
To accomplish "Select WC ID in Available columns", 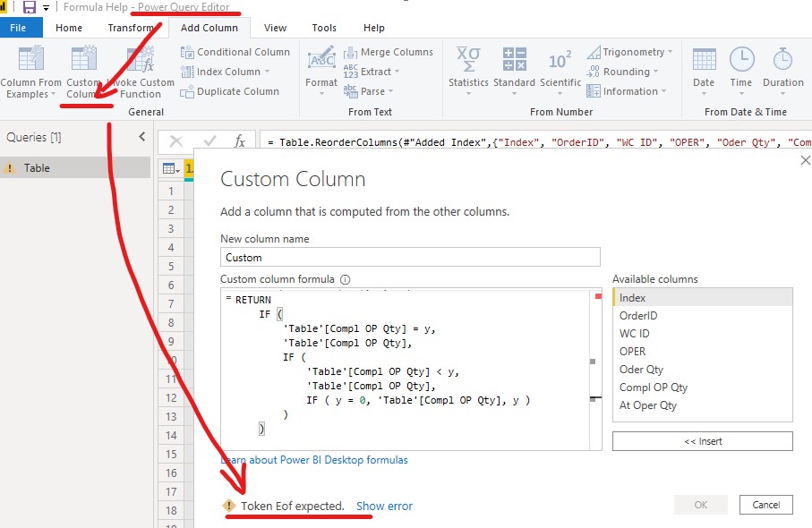I will point(702,334).
